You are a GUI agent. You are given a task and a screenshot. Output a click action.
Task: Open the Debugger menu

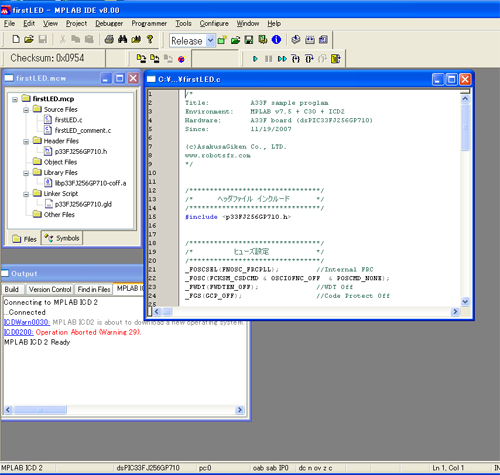pyautogui.click(x=109, y=24)
